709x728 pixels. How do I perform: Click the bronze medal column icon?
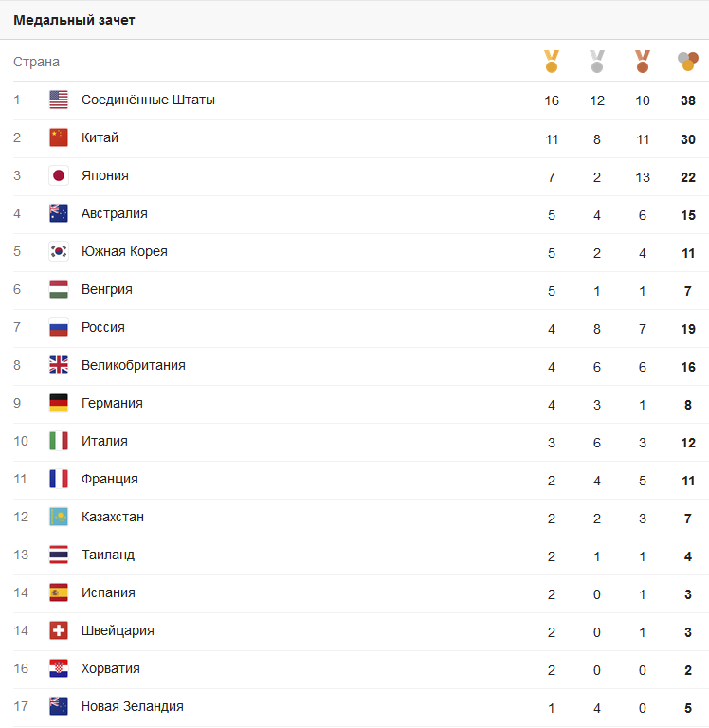pyautogui.click(x=643, y=62)
